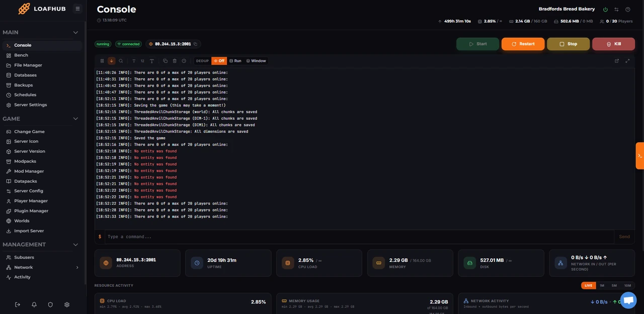
Task: Increase console font size with large T
Action: [x=152, y=61]
